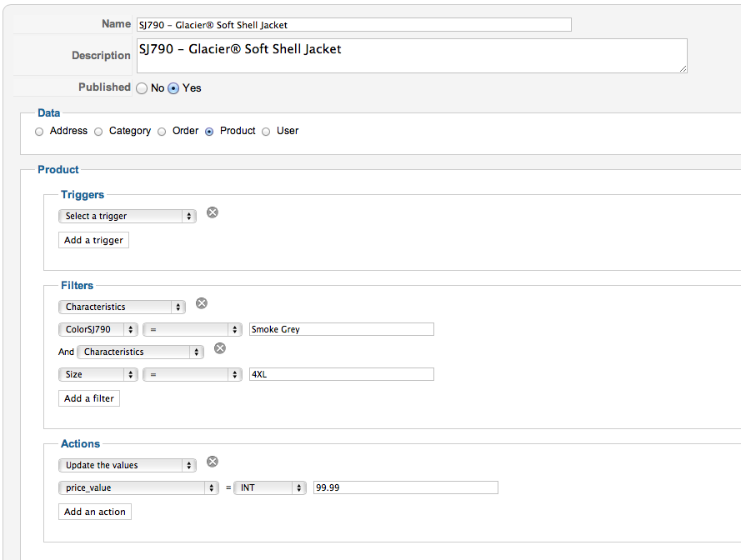This screenshot has width=741, height=560.
Task: Expand the Size characteristic dropdown
Action: click(x=98, y=375)
